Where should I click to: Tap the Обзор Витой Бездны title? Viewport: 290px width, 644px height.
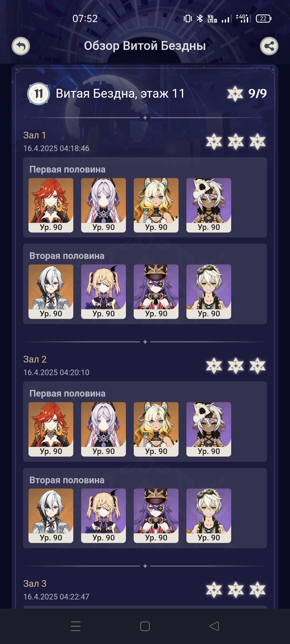145,46
